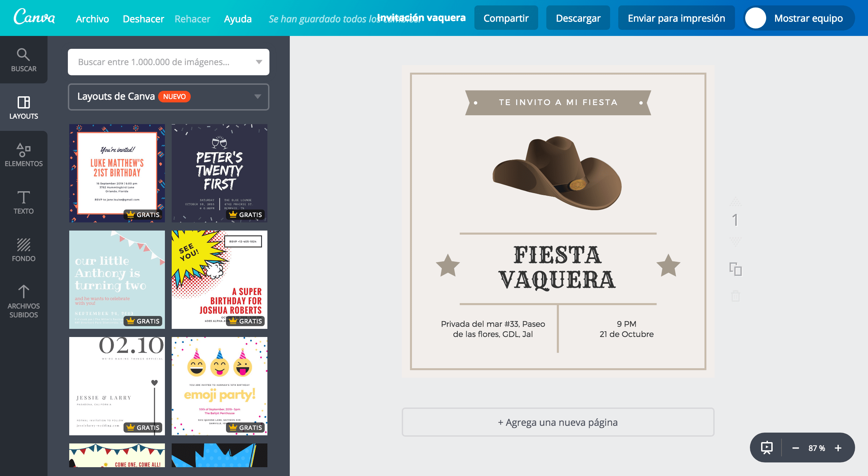Open the Elementos panel
This screenshot has width=868, height=476.
pos(24,155)
